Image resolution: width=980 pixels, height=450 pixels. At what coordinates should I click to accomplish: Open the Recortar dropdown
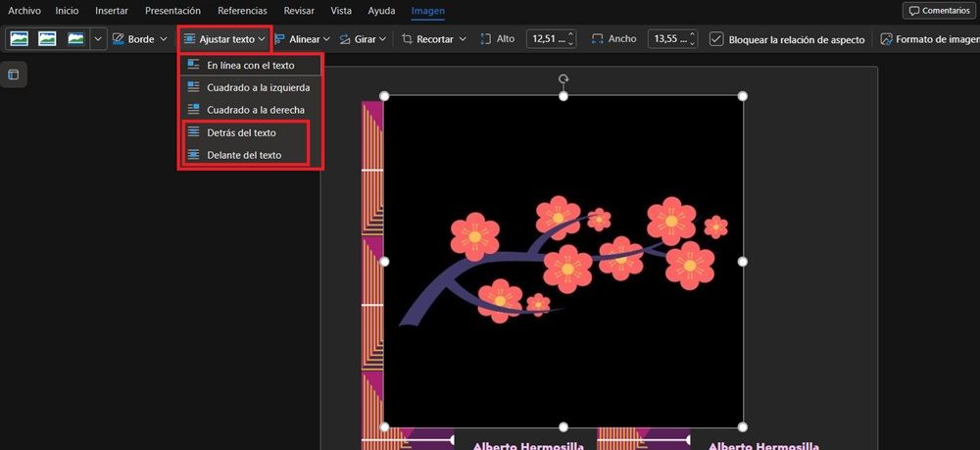(x=435, y=39)
